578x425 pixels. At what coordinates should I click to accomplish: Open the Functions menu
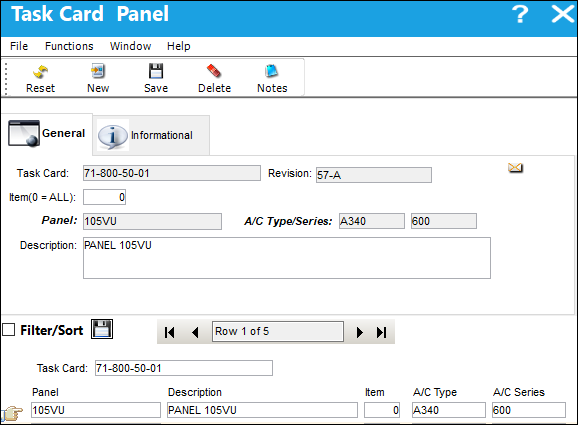coord(69,46)
